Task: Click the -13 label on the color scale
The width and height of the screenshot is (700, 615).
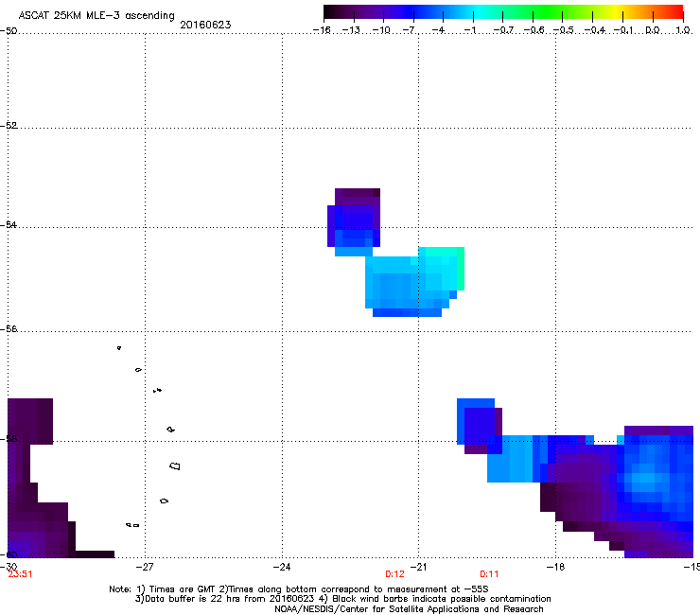Action: (351, 30)
